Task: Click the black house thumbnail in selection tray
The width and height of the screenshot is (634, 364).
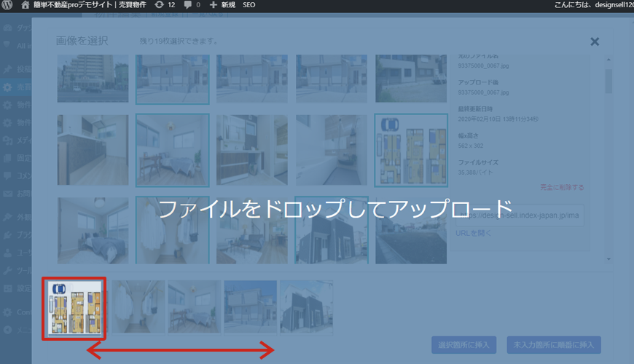Action: (x=307, y=307)
